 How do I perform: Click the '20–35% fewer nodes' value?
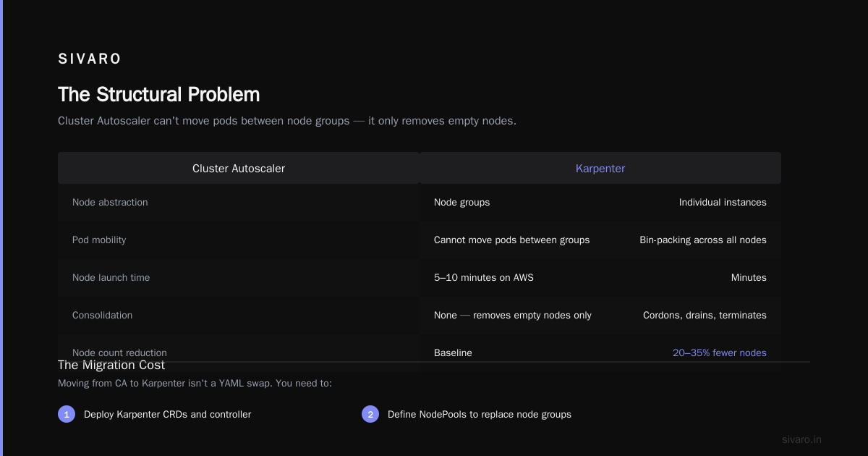coord(720,353)
